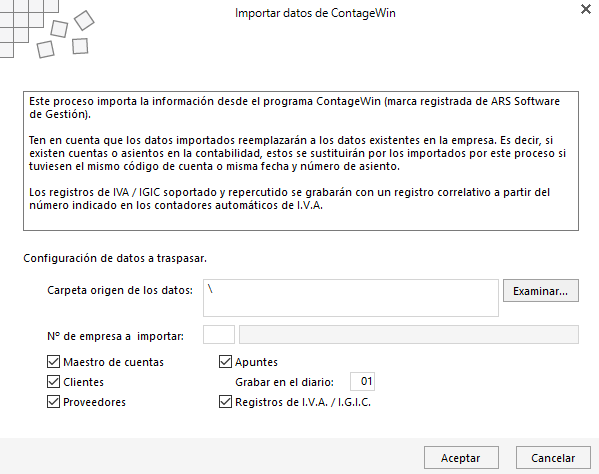
Task: Click the Nº de empresa a importar label
Action: [x=115, y=336]
